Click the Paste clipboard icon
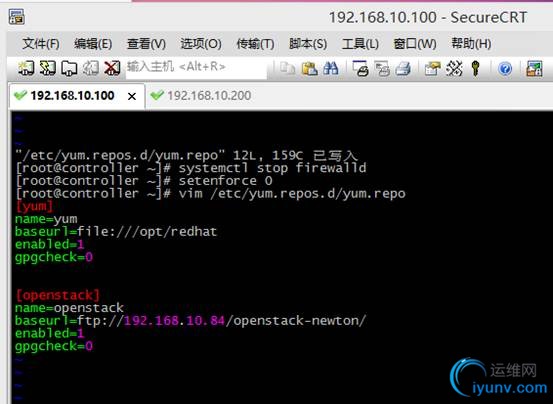Image resolution: width=553 pixels, height=404 pixels. click(309, 68)
